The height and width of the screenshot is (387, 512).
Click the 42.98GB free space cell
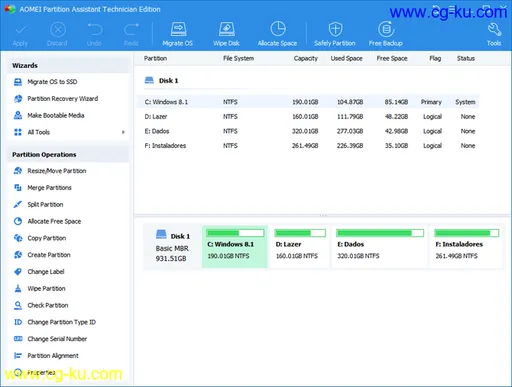(x=396, y=131)
